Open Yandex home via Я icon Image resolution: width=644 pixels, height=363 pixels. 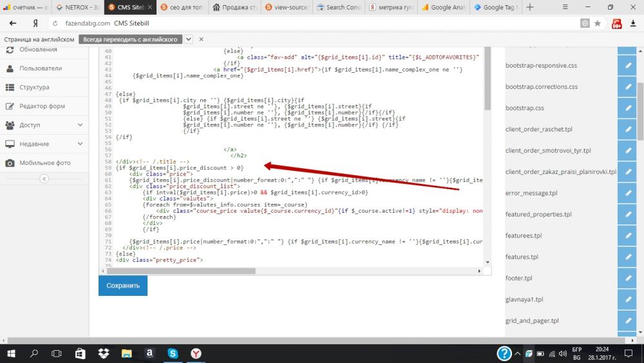coord(35,23)
